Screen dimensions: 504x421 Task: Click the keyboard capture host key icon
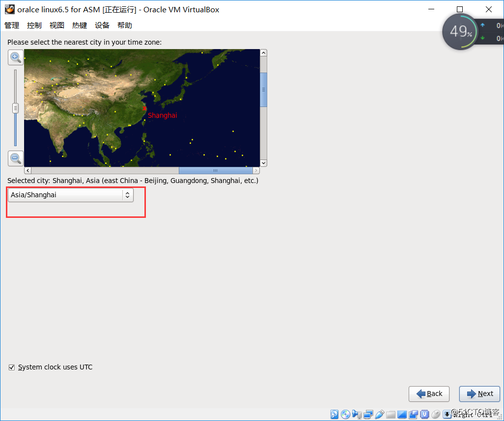[x=447, y=414]
